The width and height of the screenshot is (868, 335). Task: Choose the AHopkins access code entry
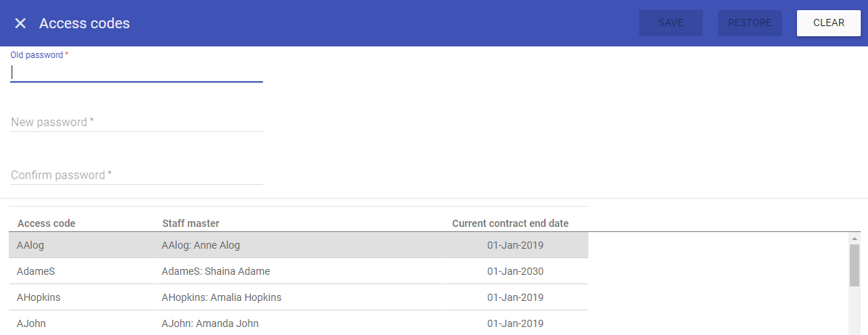tap(38, 297)
